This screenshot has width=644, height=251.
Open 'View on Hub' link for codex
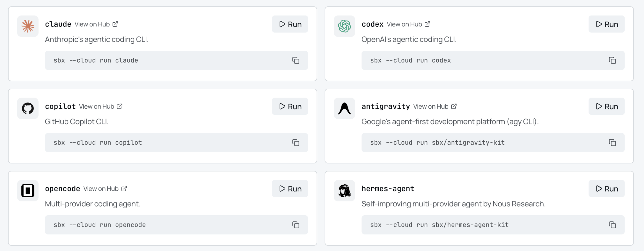pyautogui.click(x=409, y=24)
